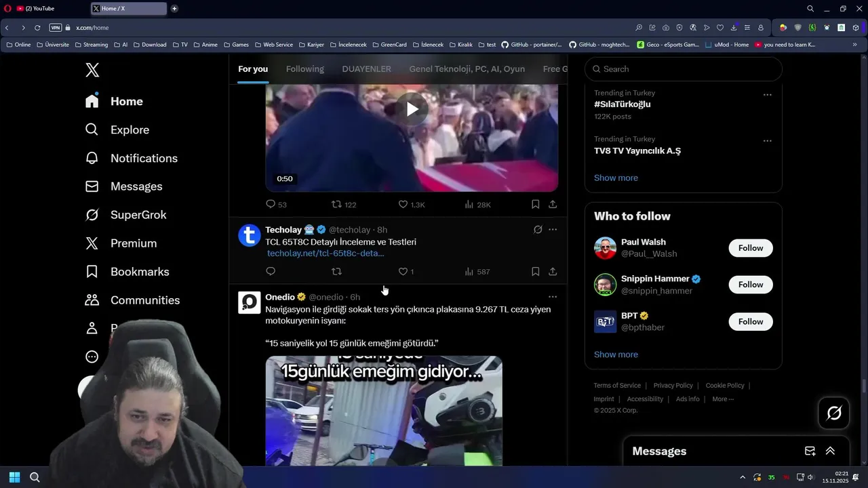Open the X logo home icon
This screenshot has height=488, width=868.
pos(92,70)
